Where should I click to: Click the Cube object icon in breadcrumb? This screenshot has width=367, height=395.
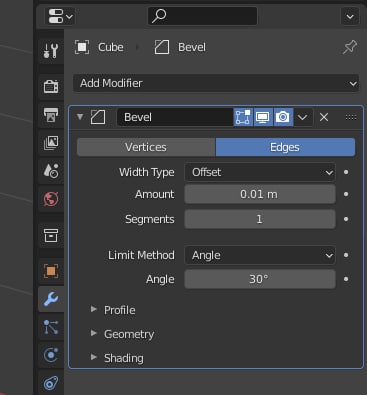(82, 47)
